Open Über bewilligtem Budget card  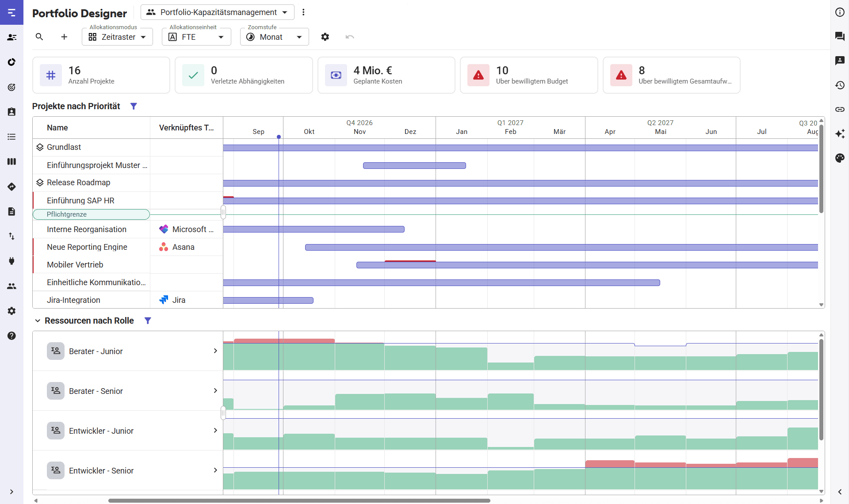529,75
